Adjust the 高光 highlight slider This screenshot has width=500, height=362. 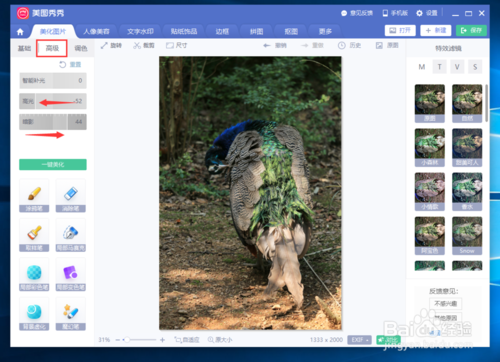point(53,101)
